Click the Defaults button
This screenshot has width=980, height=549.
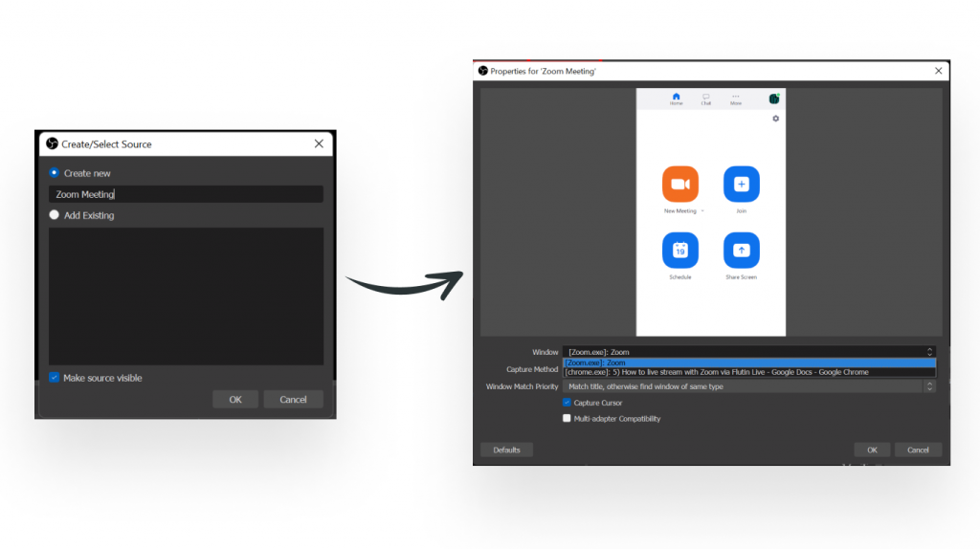point(506,450)
